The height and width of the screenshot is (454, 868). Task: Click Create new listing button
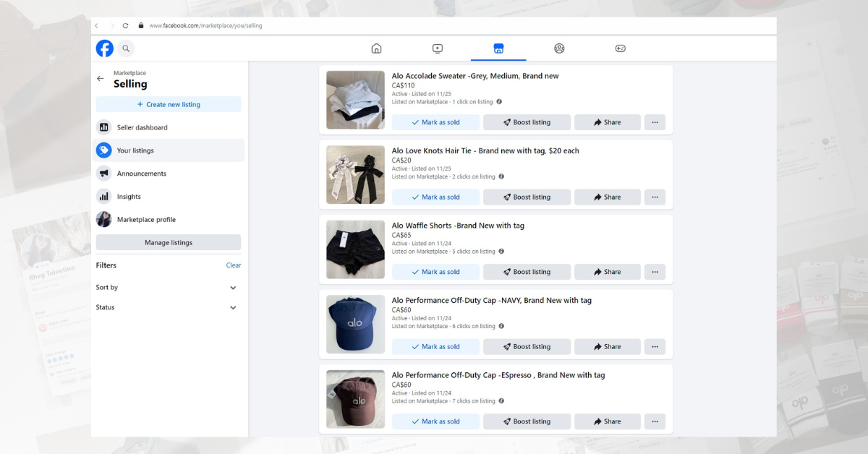coord(169,104)
